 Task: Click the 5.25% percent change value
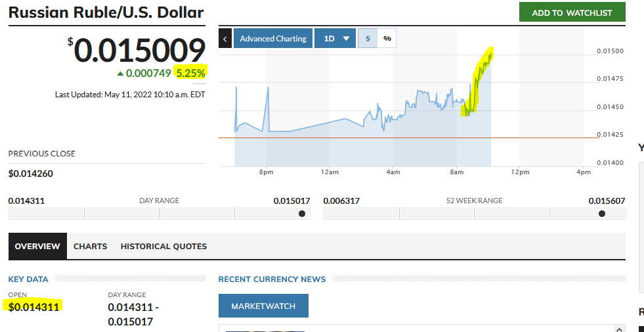point(190,73)
